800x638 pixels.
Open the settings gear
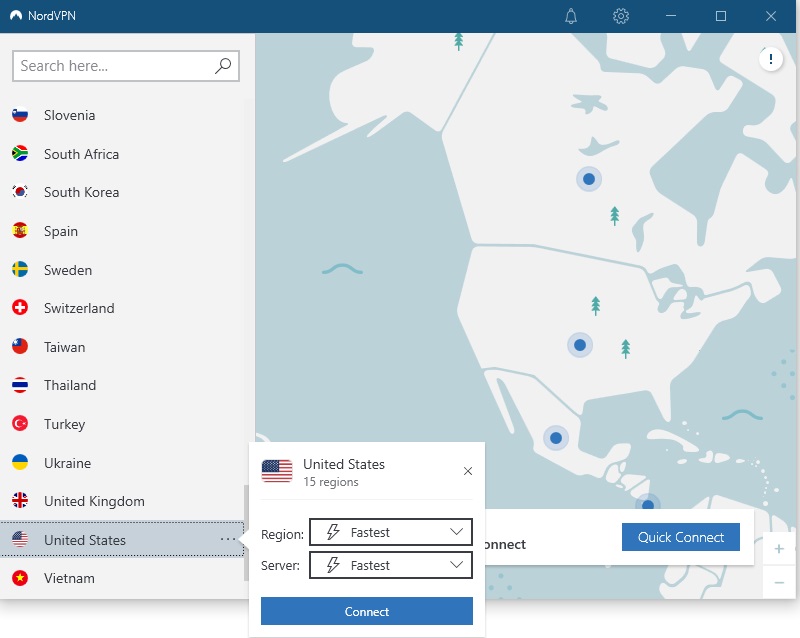(620, 16)
